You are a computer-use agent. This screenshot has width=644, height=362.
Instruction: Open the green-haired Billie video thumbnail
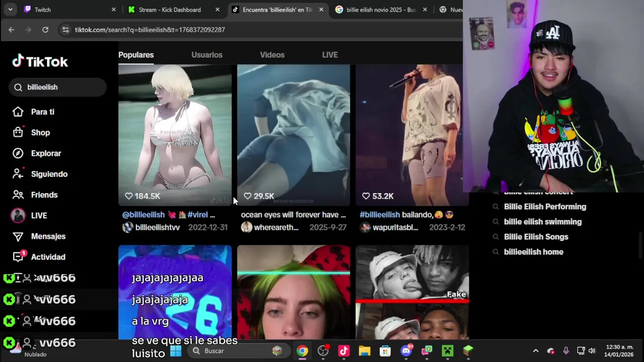pyautogui.click(x=293, y=292)
